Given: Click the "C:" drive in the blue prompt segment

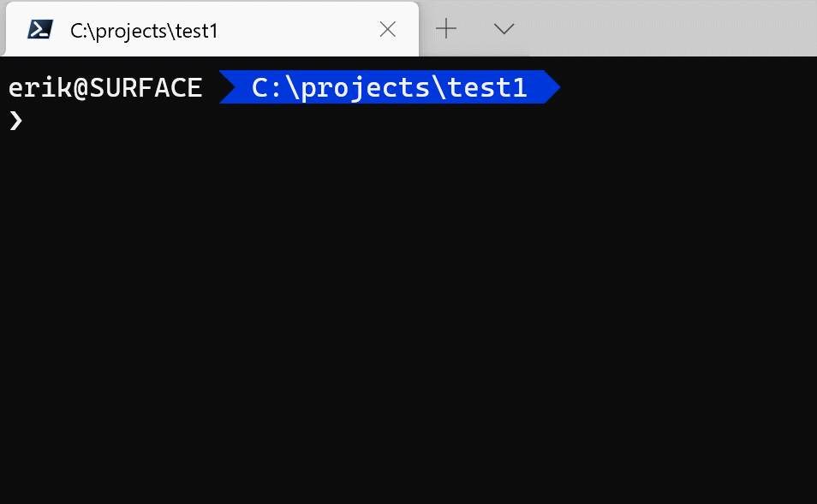Looking at the screenshot, I should [268, 87].
